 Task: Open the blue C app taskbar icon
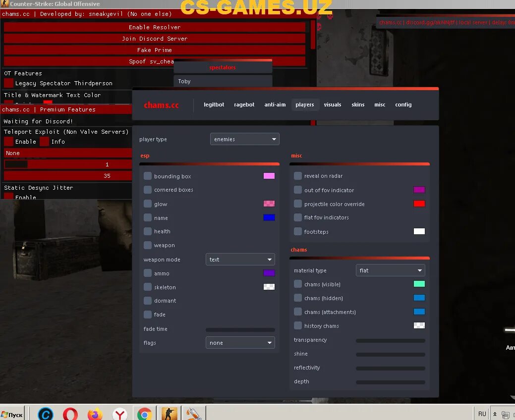click(x=46, y=414)
